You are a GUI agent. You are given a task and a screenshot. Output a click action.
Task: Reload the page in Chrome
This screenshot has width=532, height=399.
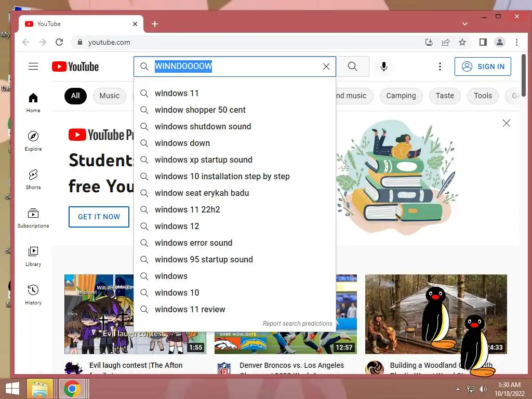59,42
